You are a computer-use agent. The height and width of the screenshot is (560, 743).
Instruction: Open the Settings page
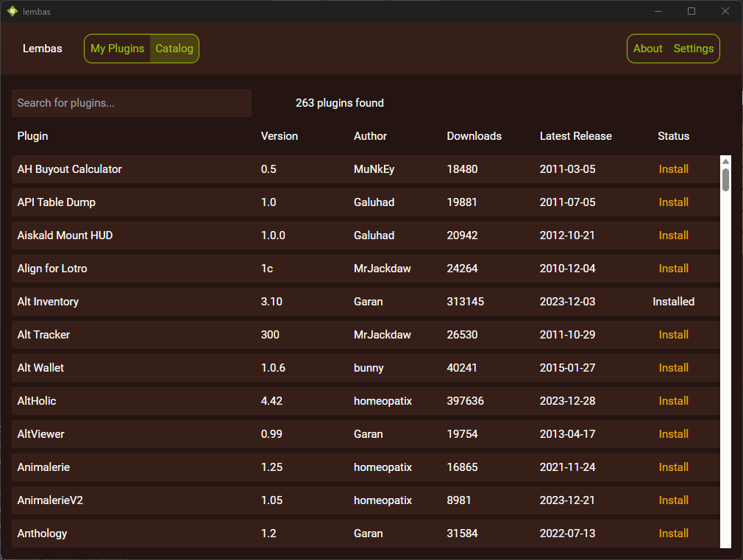tap(693, 49)
